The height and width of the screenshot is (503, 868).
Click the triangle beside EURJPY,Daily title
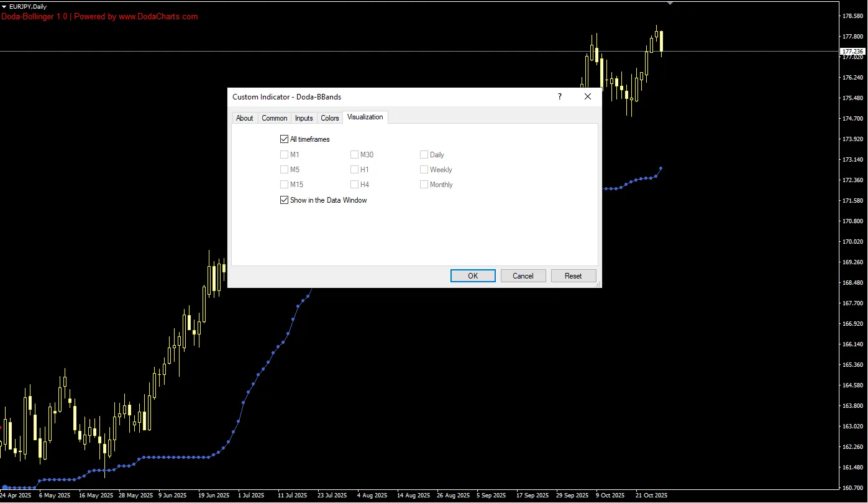click(x=4, y=6)
